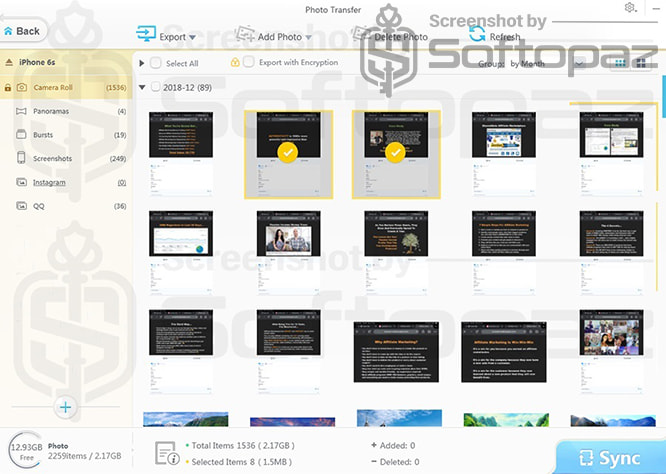The image size is (666, 474).
Task: Click the Instagram album icon
Action: tap(21, 182)
